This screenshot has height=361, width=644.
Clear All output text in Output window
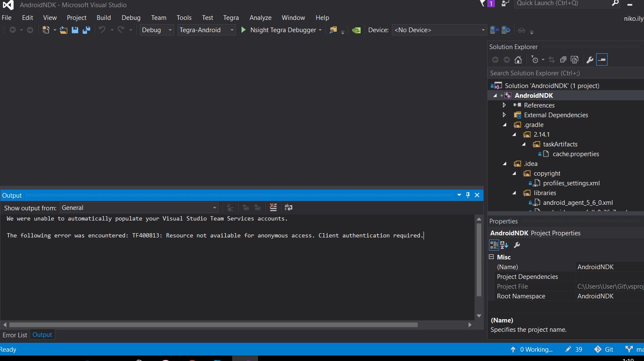[x=273, y=207]
